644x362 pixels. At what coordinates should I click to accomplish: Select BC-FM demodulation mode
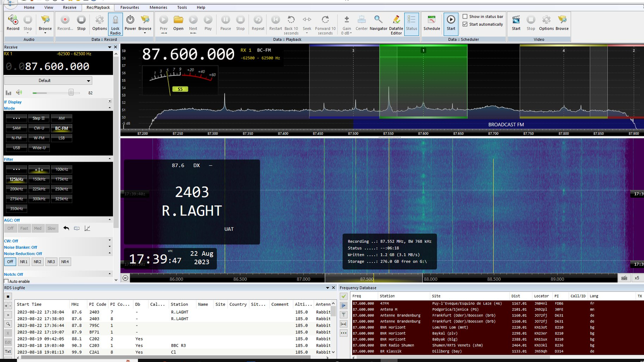pyautogui.click(x=61, y=128)
